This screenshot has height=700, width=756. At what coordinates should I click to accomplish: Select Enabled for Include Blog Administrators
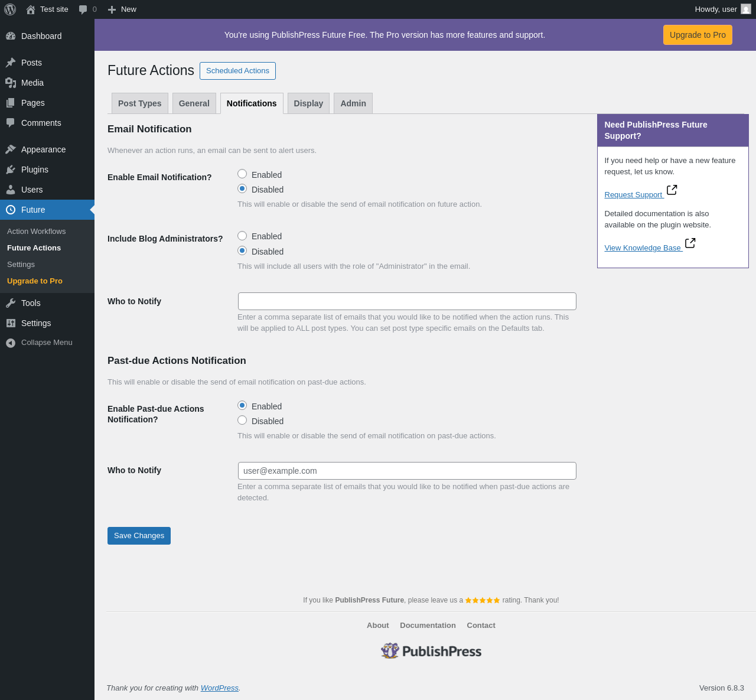pos(242,236)
